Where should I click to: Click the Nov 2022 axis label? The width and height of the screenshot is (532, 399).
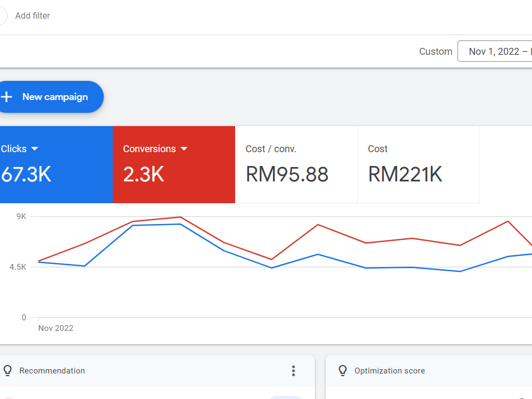click(x=55, y=328)
